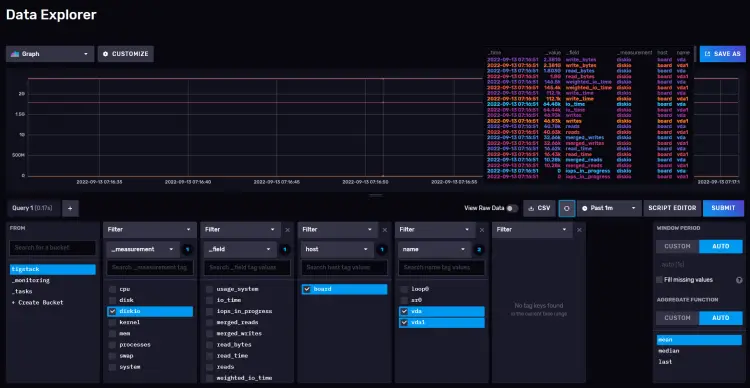Check the io_time field
Viewport: 750px width, 388px height.
210,300
